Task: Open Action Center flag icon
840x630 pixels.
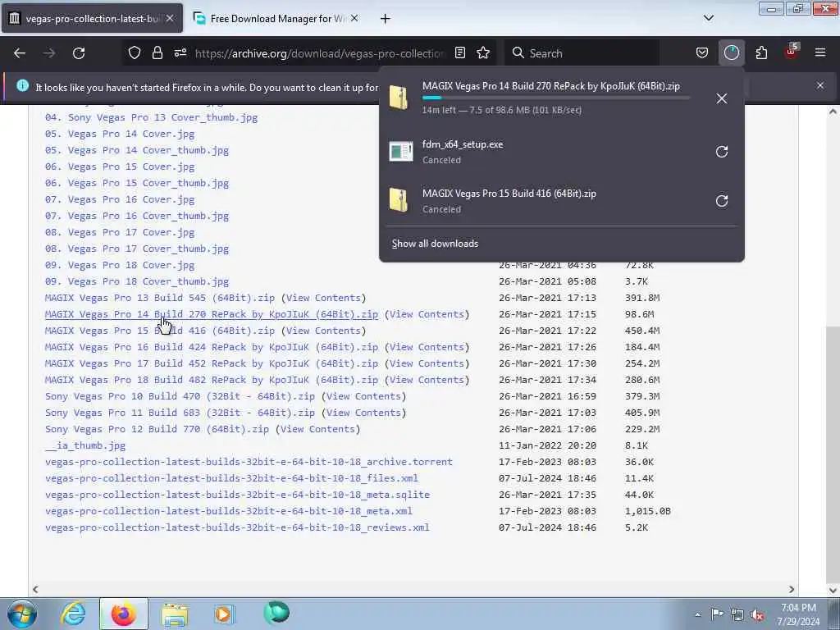Action: [x=717, y=614]
